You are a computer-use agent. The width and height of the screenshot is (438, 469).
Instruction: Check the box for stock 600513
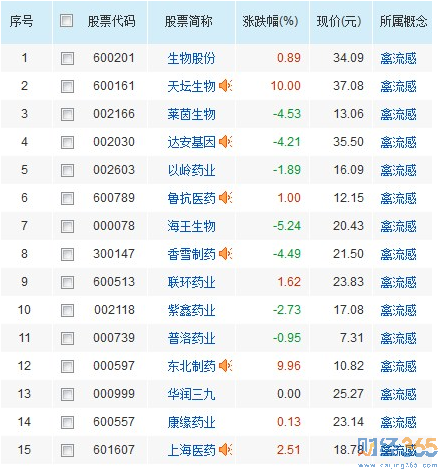coord(67,282)
